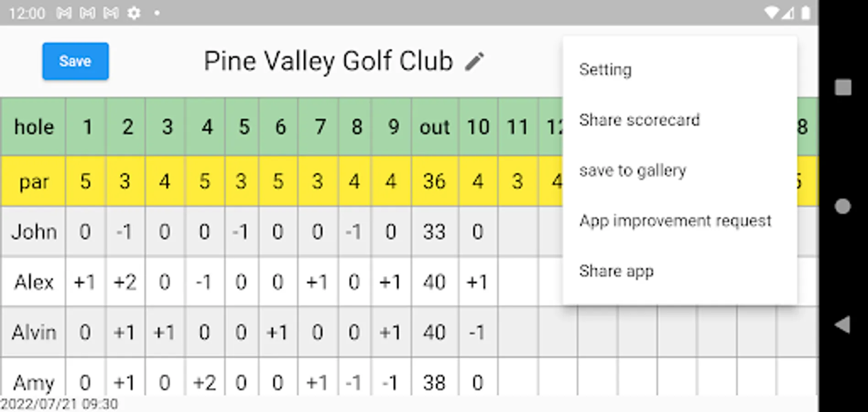Tap the battery status icon

806,13
